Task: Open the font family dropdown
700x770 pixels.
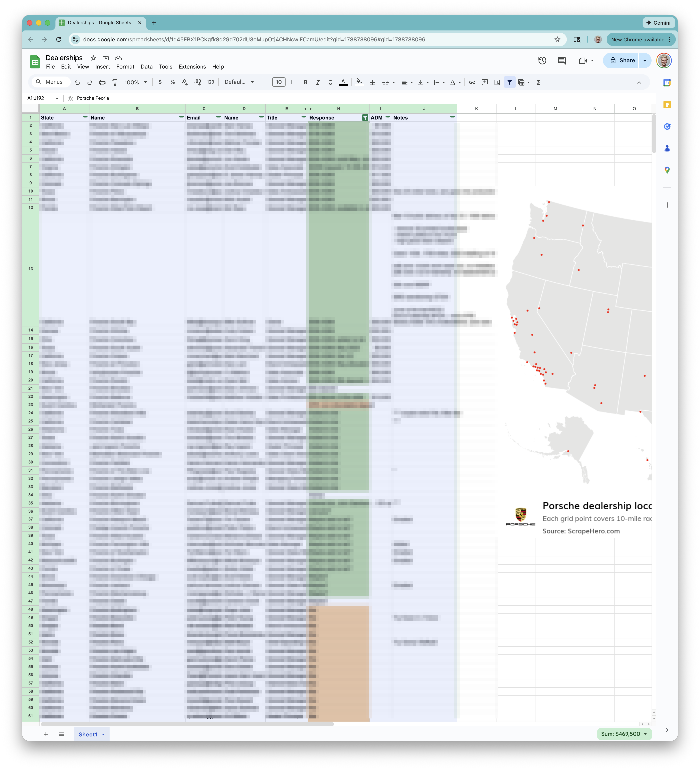Action: click(x=239, y=82)
